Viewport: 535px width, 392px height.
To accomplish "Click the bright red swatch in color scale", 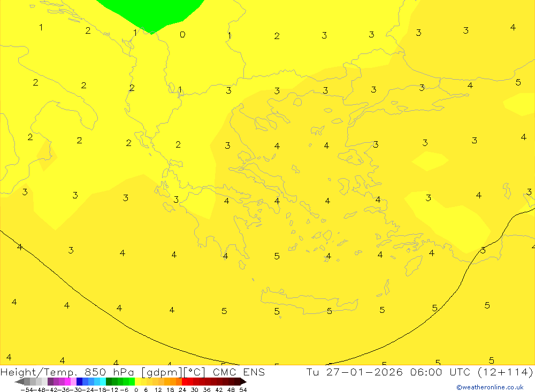I will (x=185, y=381).
